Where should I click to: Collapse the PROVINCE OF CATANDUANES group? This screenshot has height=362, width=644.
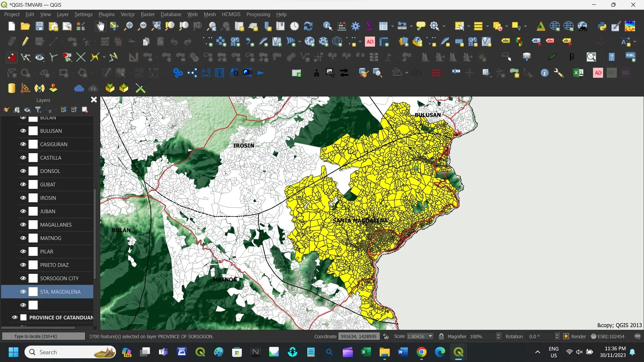7,317
